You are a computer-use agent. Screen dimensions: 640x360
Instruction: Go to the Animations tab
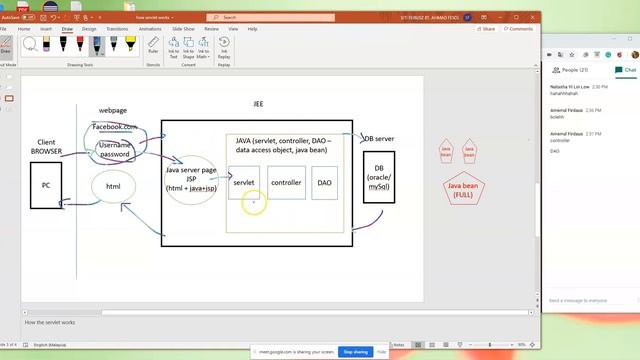pos(150,29)
